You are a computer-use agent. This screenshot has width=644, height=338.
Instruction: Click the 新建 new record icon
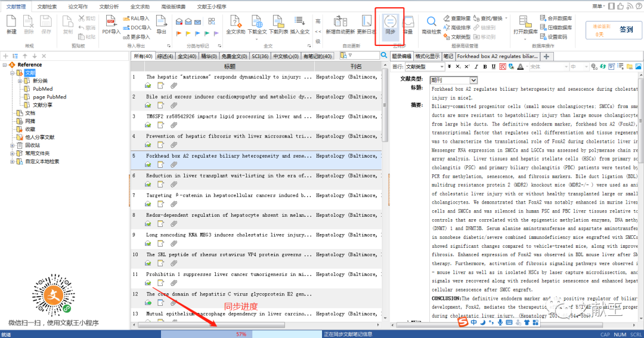point(11,24)
